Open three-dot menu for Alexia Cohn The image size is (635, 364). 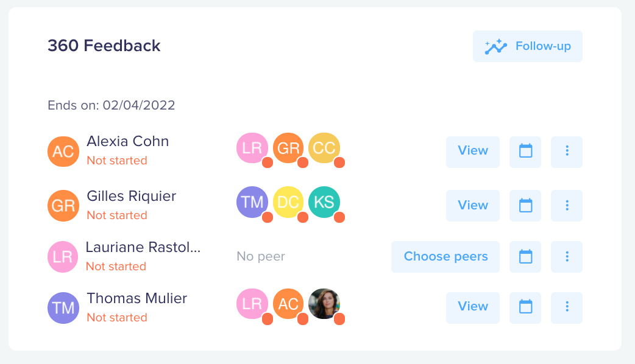pos(567,152)
